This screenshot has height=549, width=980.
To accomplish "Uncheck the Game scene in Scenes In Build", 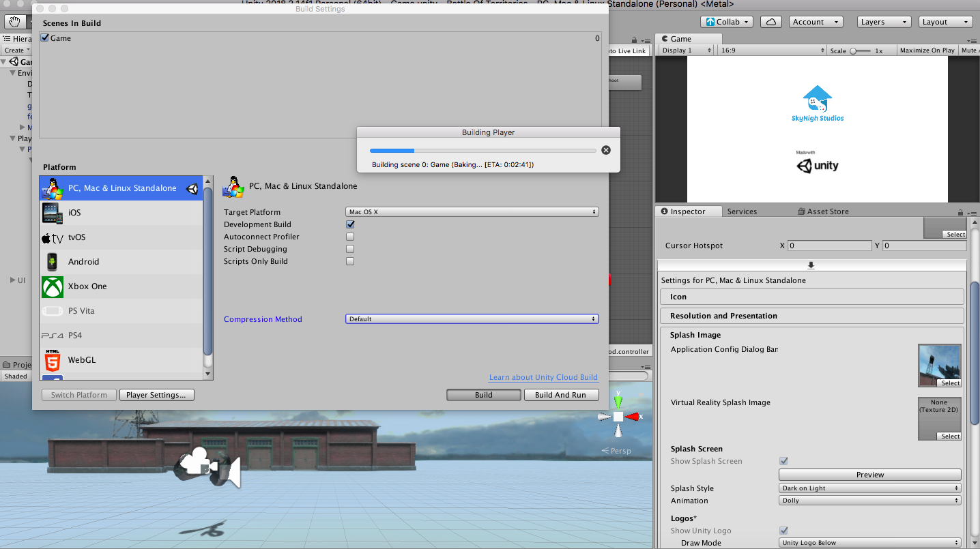I will pos(45,38).
